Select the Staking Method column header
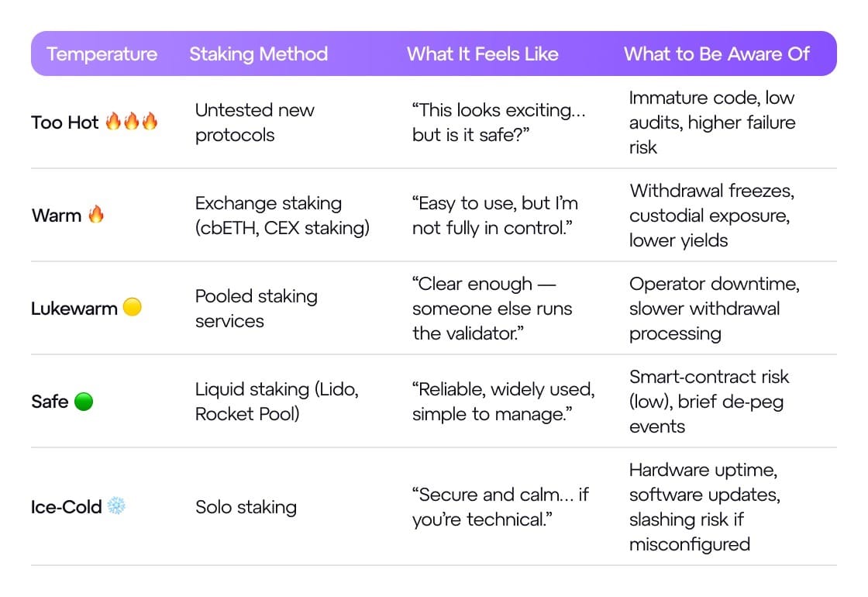This screenshot has width=868, height=597. pos(258,53)
